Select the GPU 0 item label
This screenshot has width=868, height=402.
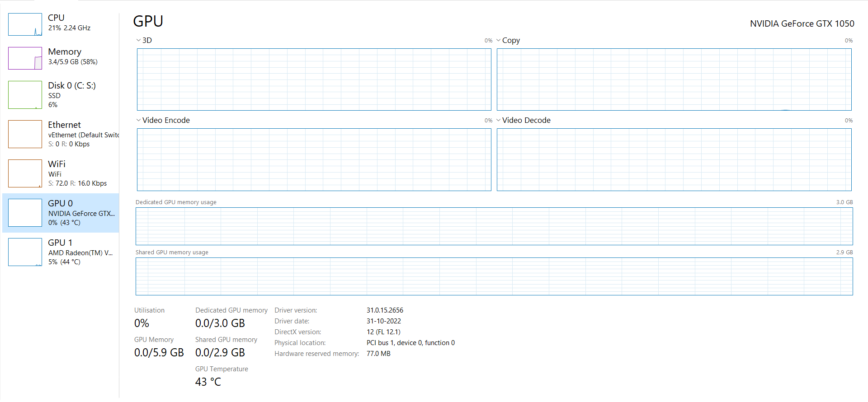point(60,203)
